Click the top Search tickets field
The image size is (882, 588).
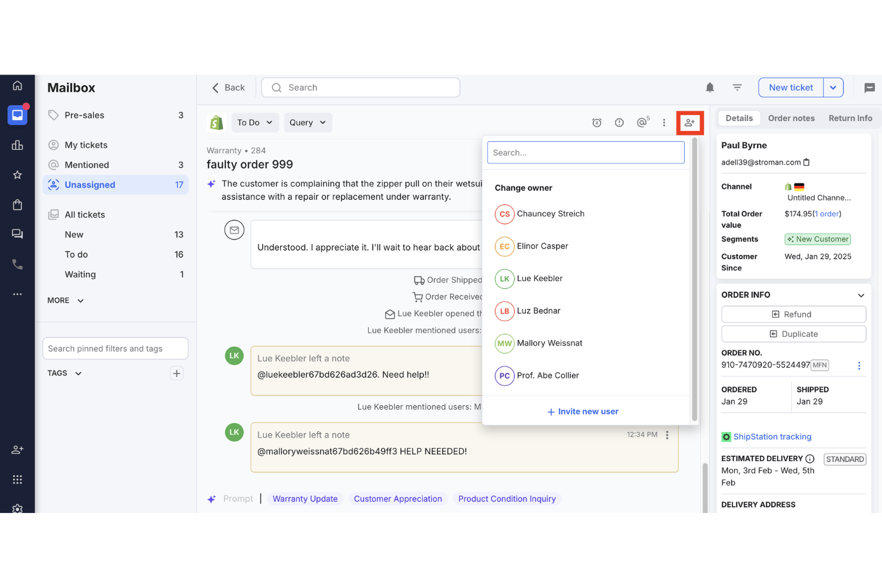coord(361,88)
